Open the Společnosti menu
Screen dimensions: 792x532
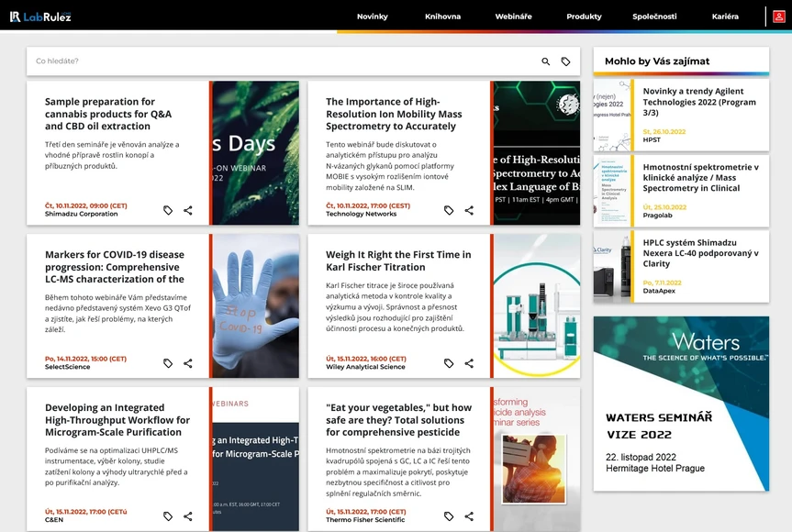pos(654,17)
